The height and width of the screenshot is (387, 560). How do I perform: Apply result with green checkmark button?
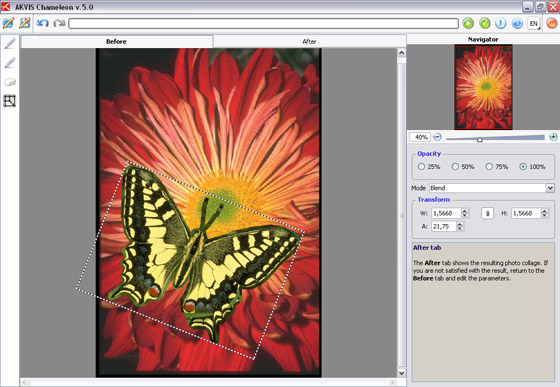pyautogui.click(x=484, y=24)
